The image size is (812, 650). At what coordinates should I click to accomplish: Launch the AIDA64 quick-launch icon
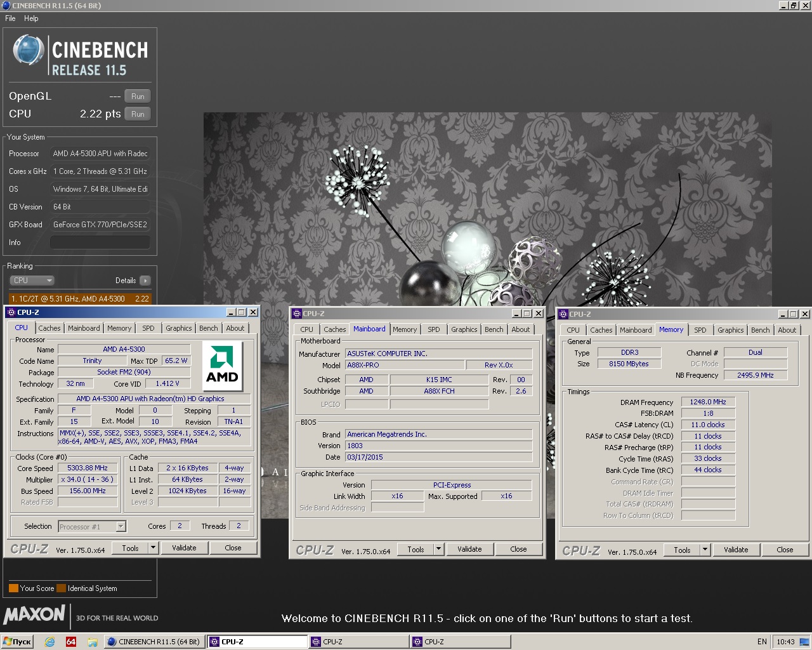(x=71, y=642)
